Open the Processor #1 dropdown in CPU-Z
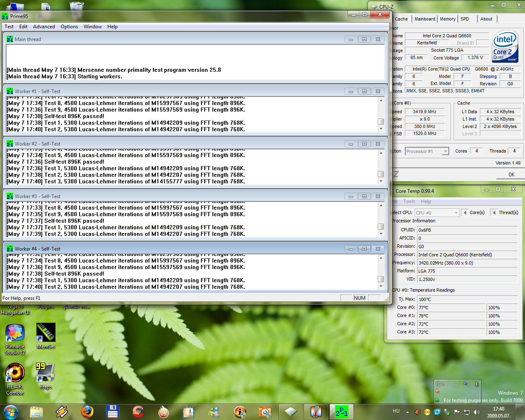The height and width of the screenshot is (420, 525). [x=427, y=151]
